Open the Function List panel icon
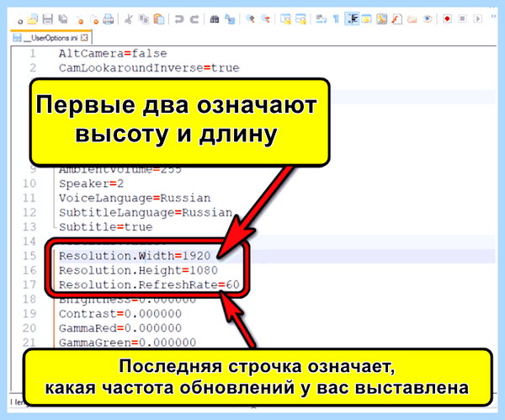The image size is (505, 420). 396,19
